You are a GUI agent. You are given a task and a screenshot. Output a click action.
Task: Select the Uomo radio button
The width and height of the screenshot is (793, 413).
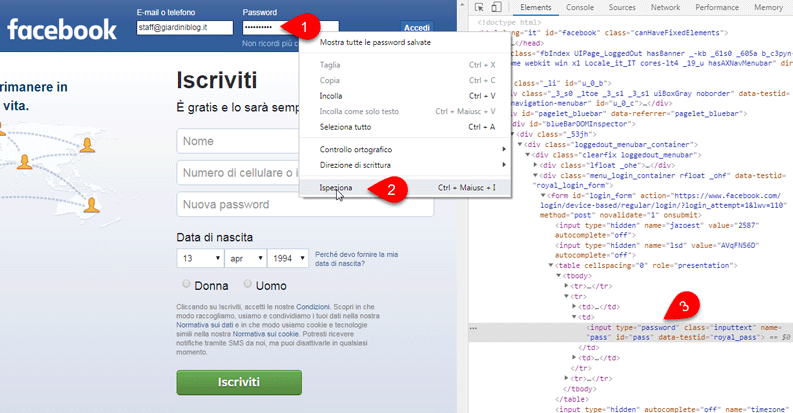point(247,284)
